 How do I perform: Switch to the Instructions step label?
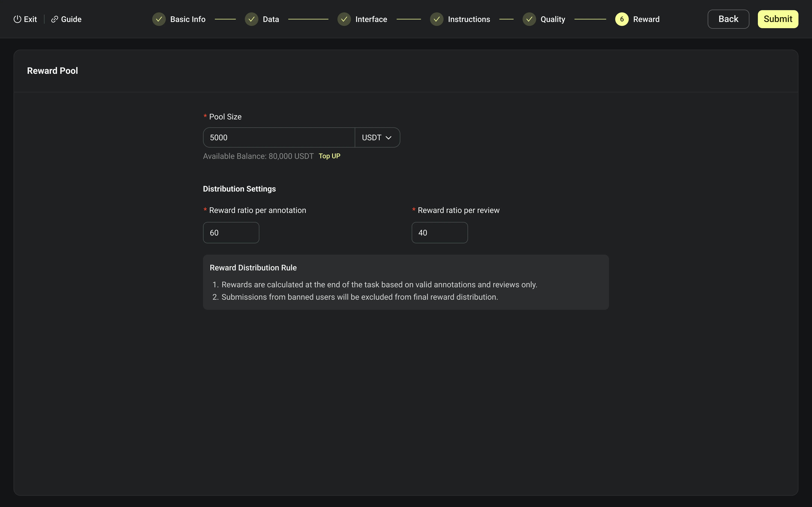(469, 19)
